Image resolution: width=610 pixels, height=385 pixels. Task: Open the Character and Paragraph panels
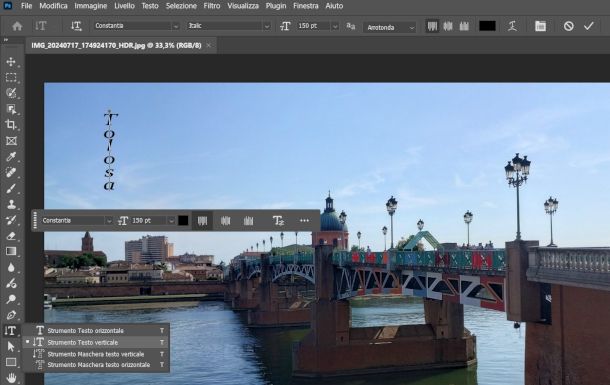point(540,26)
